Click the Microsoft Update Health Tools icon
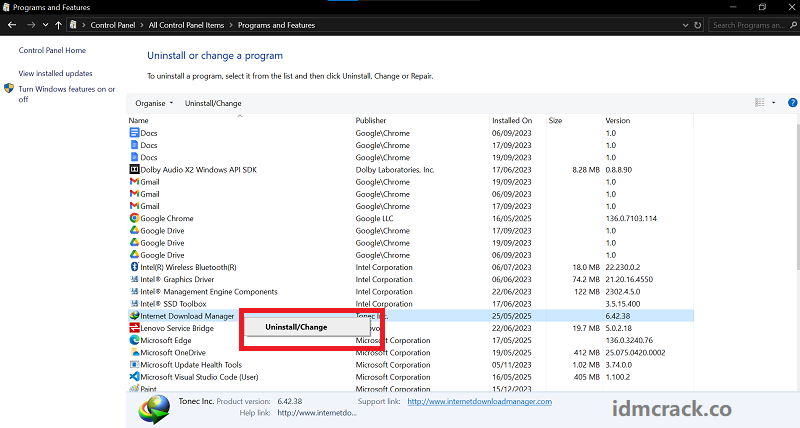Viewport: 800px width, 428px height. pyautogui.click(x=134, y=365)
